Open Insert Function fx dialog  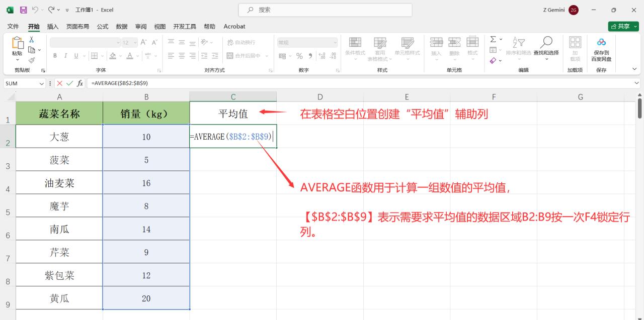coord(80,83)
